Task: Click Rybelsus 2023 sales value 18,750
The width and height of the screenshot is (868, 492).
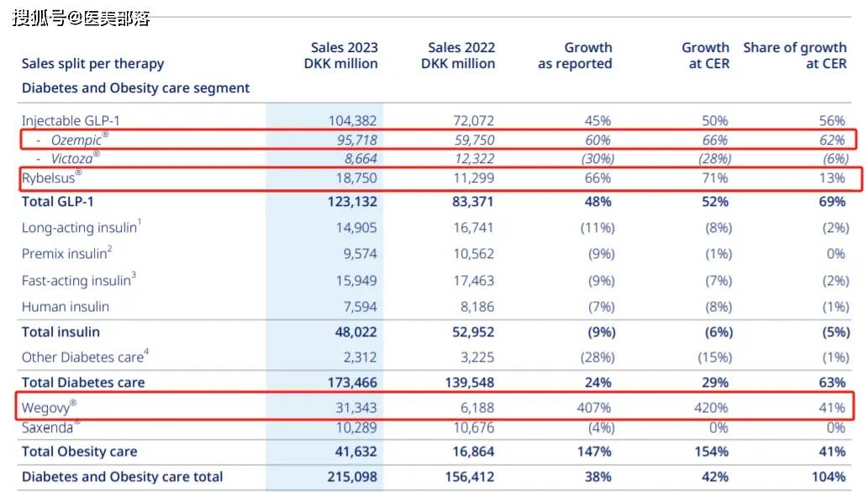Action: 356,177
